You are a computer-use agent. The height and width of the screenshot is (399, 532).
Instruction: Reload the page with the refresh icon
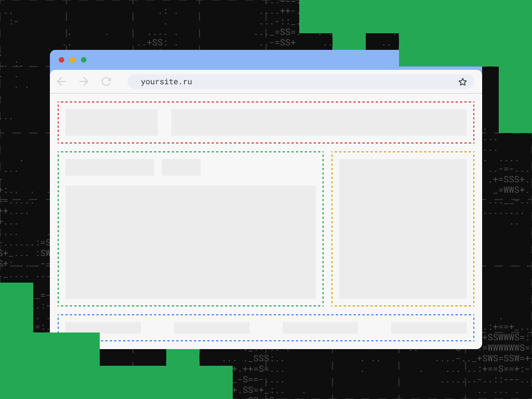[x=106, y=81]
